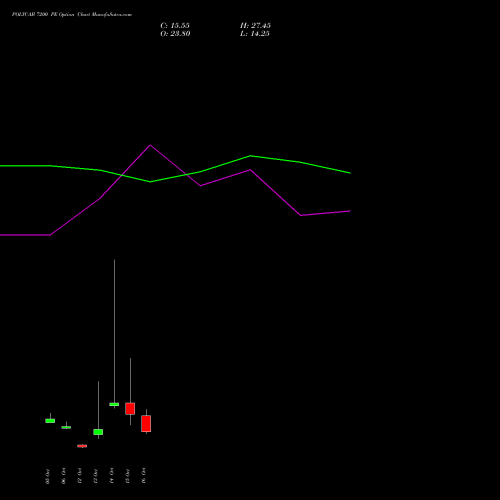Screen dimensions: 500x500
Task: Click the POLYCAB 7200 PE chart title
Action: [72, 14]
